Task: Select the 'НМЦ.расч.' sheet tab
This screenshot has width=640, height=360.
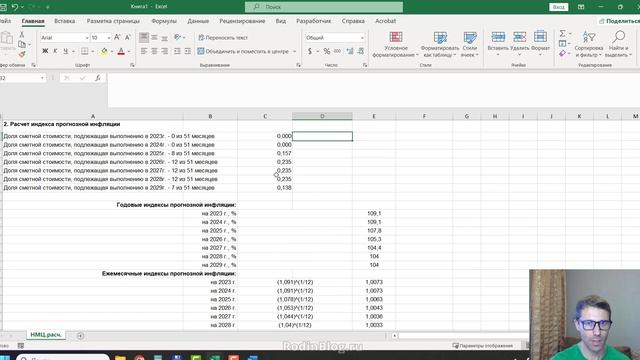Action: tap(46, 335)
